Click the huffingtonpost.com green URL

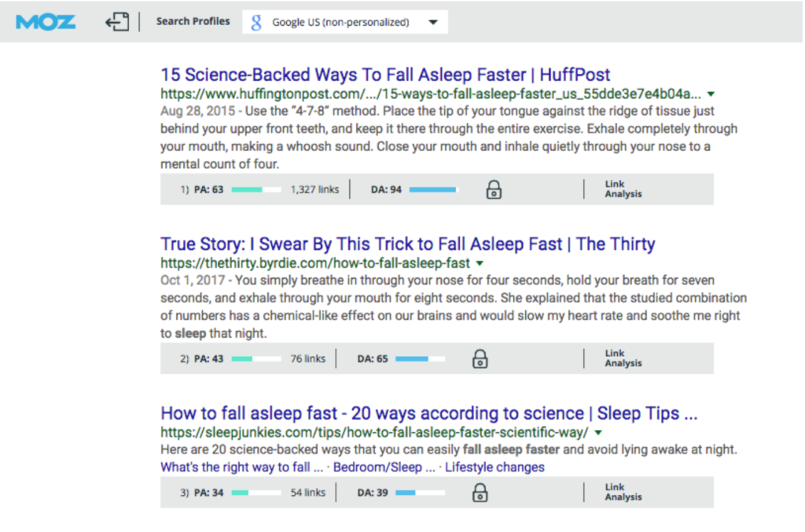[430, 94]
